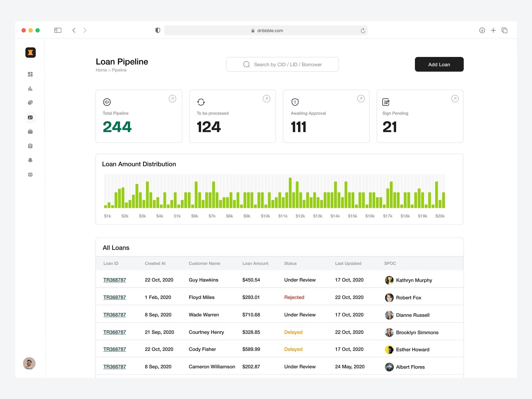
Task: Open the chat messages sidebar icon
Action: tap(30, 103)
